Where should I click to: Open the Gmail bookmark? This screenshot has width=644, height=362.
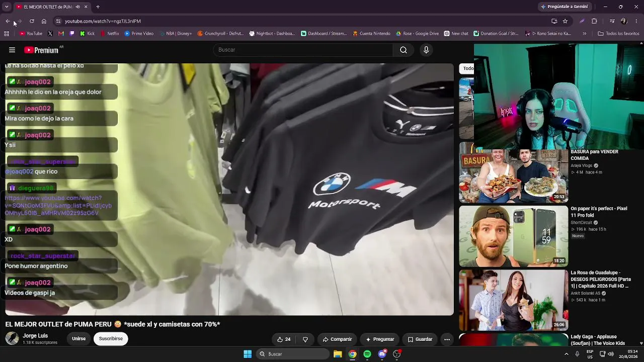click(x=61, y=34)
